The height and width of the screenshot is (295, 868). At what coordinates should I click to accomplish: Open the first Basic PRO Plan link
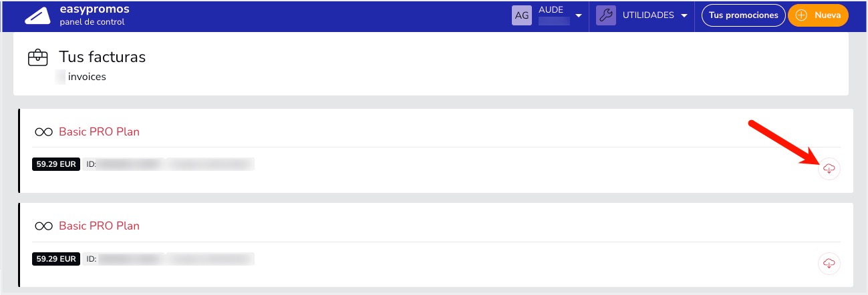(x=99, y=132)
